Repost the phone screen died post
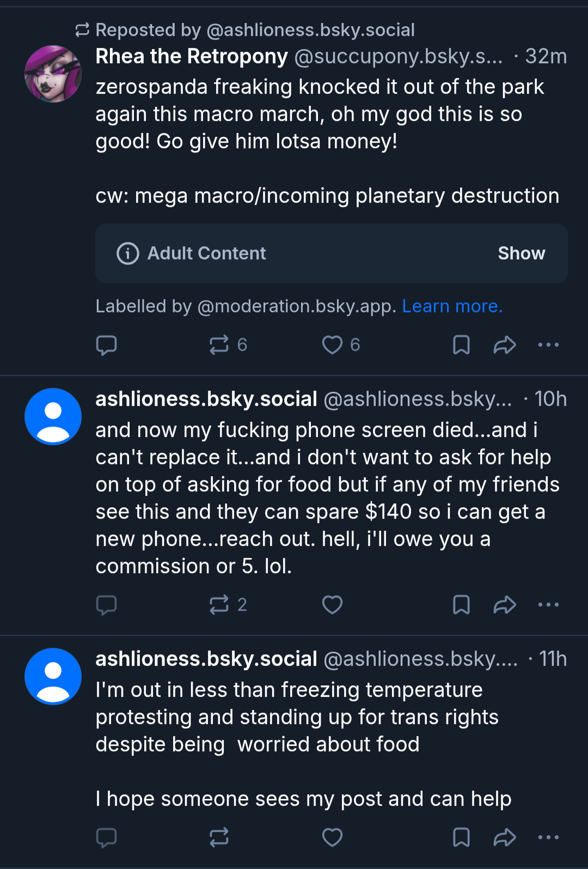Viewport: 588px width, 869px height. [x=228, y=605]
